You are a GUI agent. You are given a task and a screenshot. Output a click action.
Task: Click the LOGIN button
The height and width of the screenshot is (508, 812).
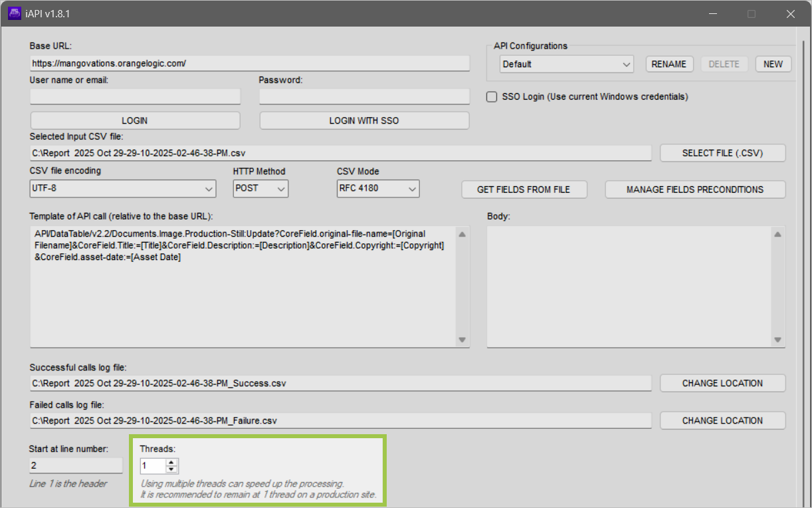135,120
